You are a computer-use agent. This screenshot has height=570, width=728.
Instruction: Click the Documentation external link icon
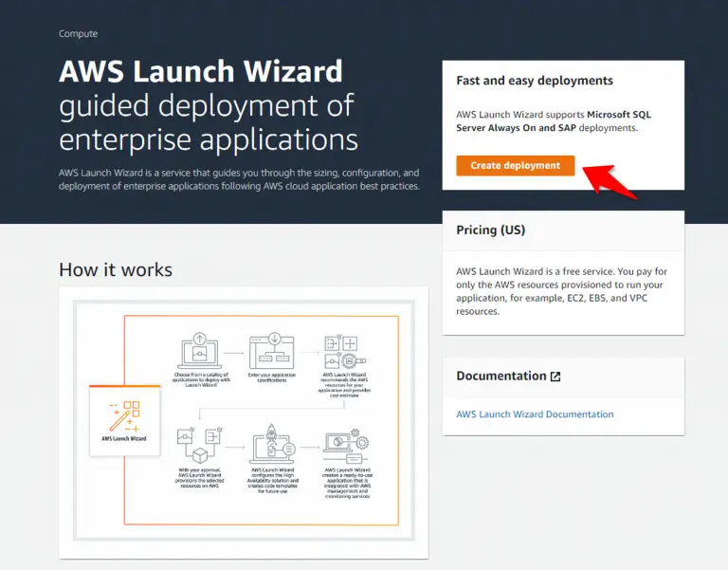pyautogui.click(x=555, y=377)
